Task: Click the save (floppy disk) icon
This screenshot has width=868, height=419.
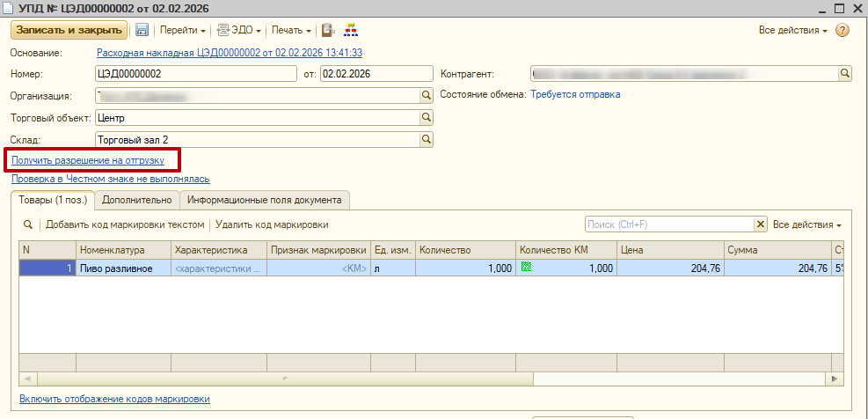Action: click(142, 30)
